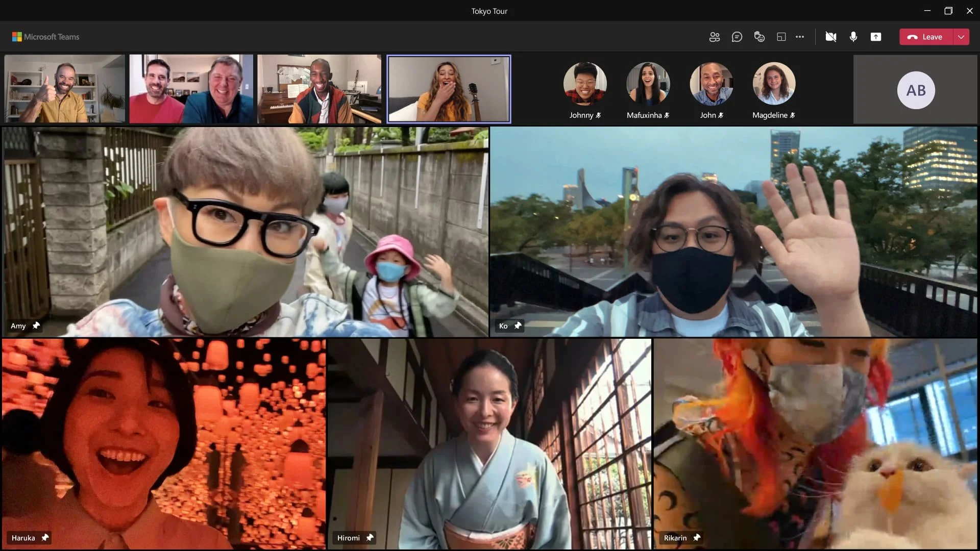Viewport: 980px width, 551px height.
Task: Click the pin icon next to Rikarin
Action: click(697, 537)
